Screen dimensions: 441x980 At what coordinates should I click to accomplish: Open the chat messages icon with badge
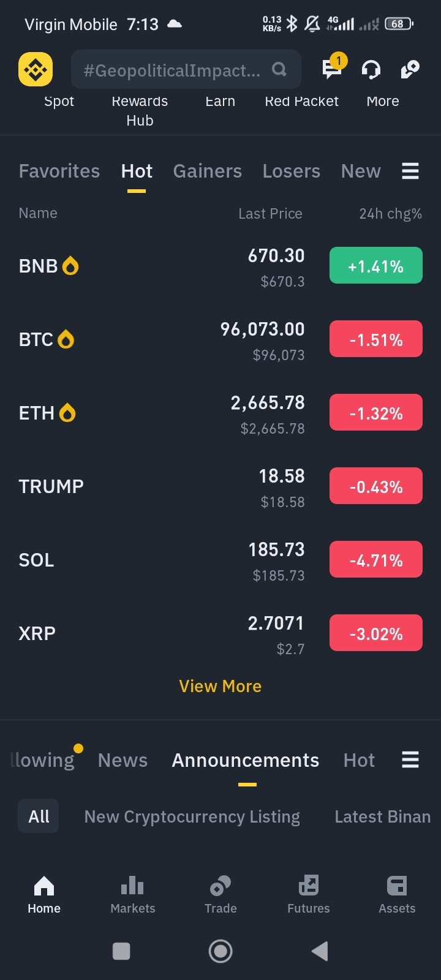point(332,69)
